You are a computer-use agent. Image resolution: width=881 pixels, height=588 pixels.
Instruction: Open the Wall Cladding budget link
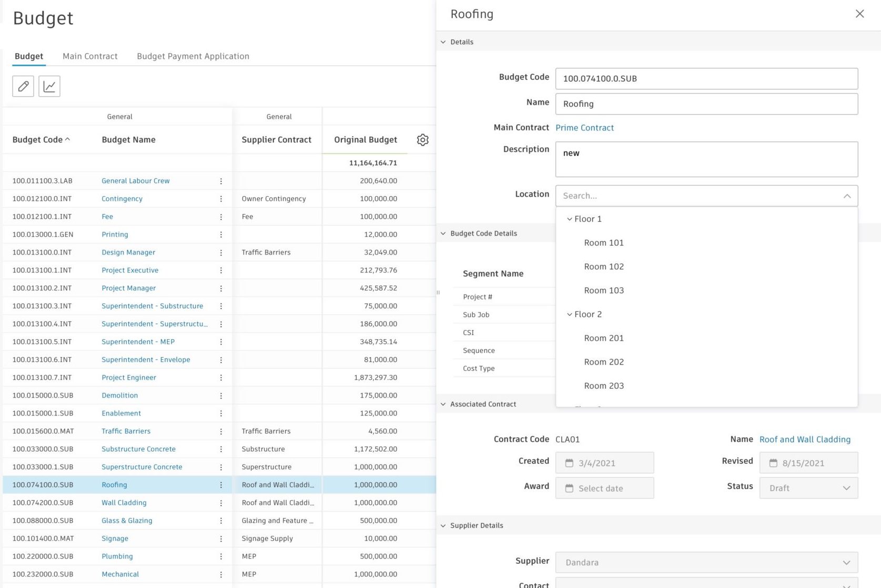(124, 503)
